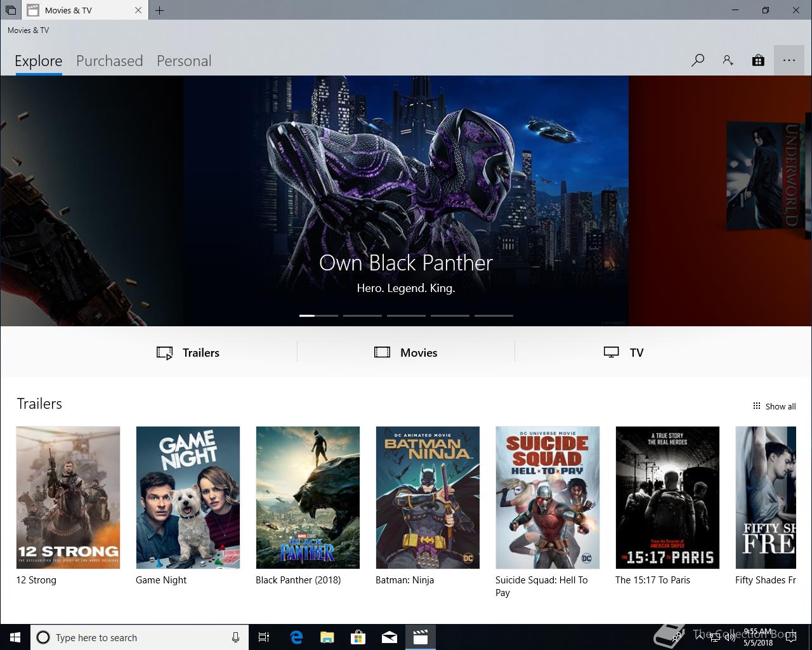Select the fourth carousel page indicator

[x=450, y=315]
